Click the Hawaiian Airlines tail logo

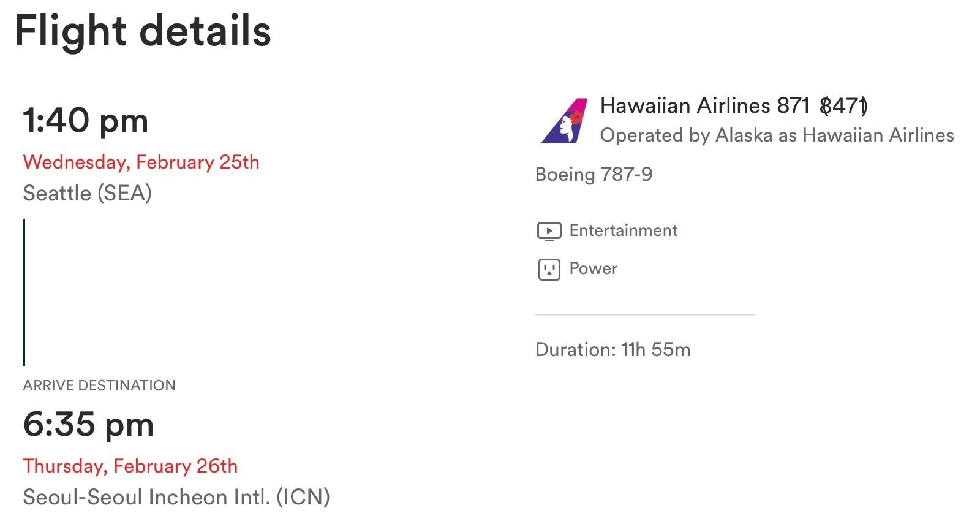click(x=564, y=121)
